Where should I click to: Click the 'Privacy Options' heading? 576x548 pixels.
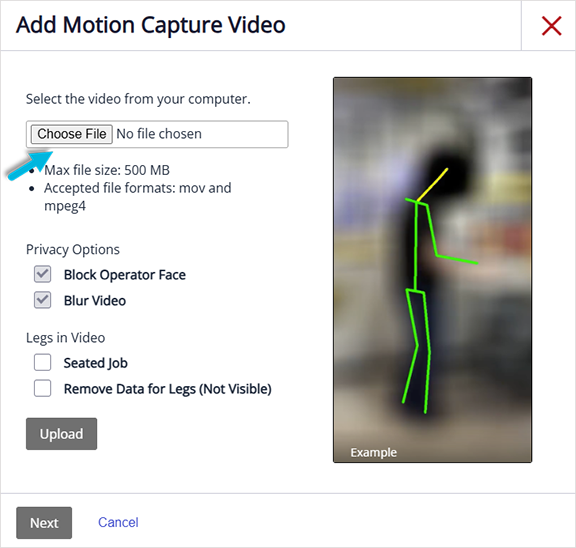pyautogui.click(x=73, y=249)
